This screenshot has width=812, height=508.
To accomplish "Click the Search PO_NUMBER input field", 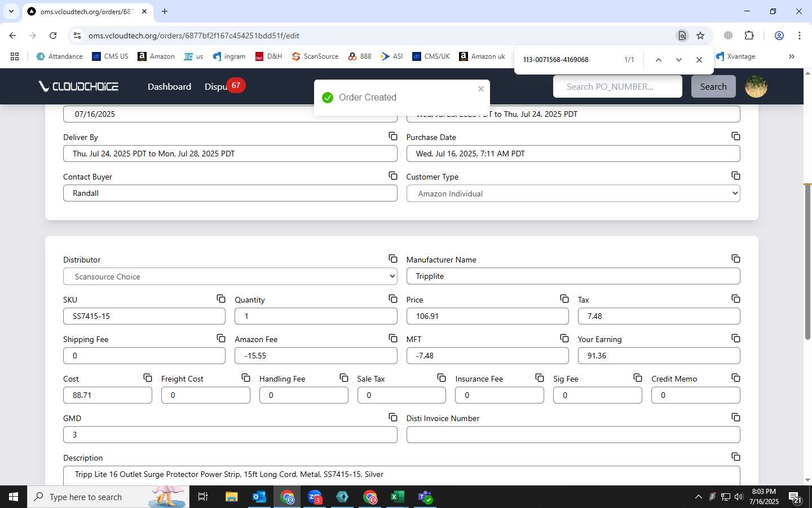I will [617, 86].
